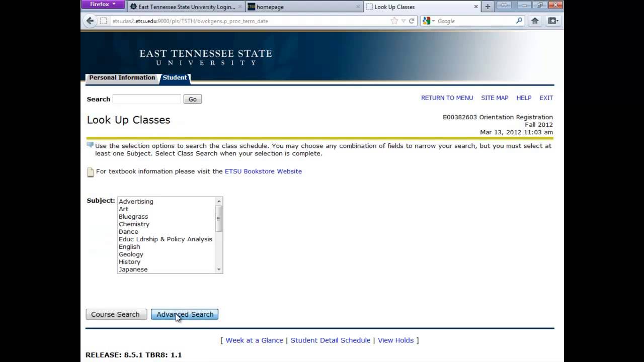The image size is (644, 362).
Task: Open the Firefox application menu
Action: point(103,5)
